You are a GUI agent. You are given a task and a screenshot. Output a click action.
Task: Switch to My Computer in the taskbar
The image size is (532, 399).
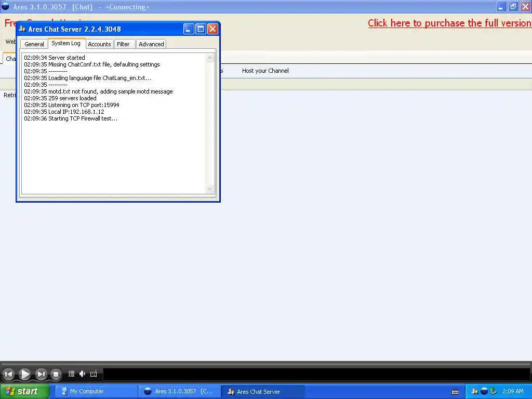(x=96, y=392)
